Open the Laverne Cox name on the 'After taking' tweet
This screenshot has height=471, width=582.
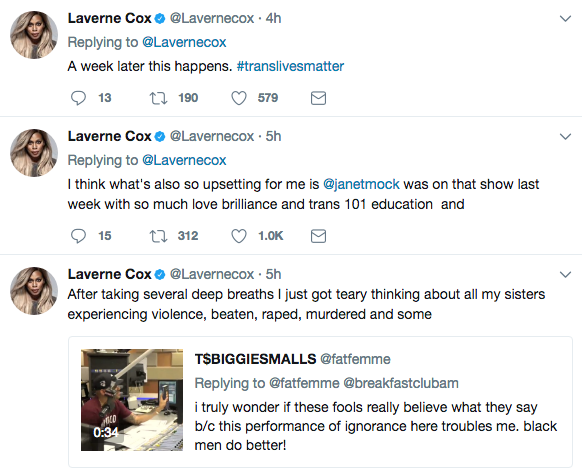coord(109,274)
